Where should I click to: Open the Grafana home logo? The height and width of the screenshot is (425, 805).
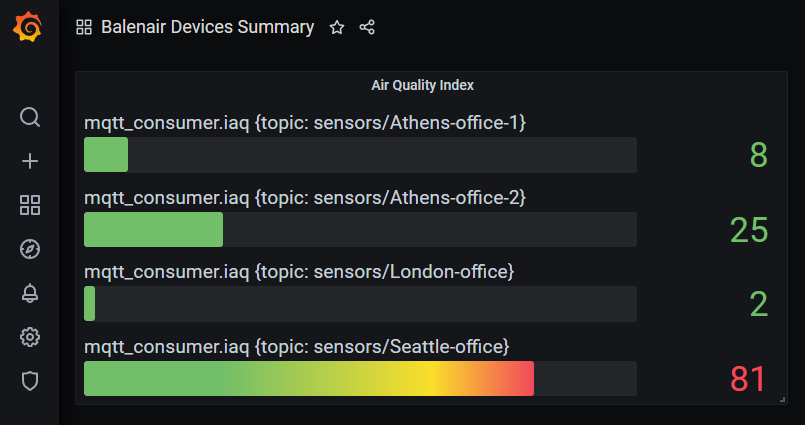[27, 27]
